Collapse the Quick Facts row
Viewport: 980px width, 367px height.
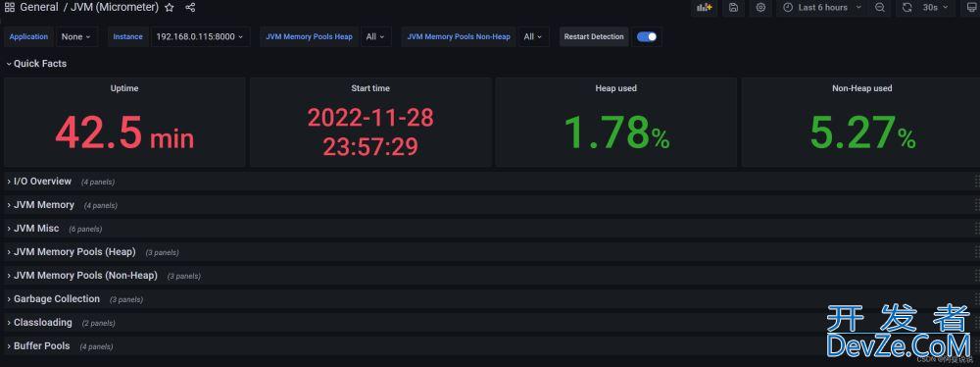36,63
